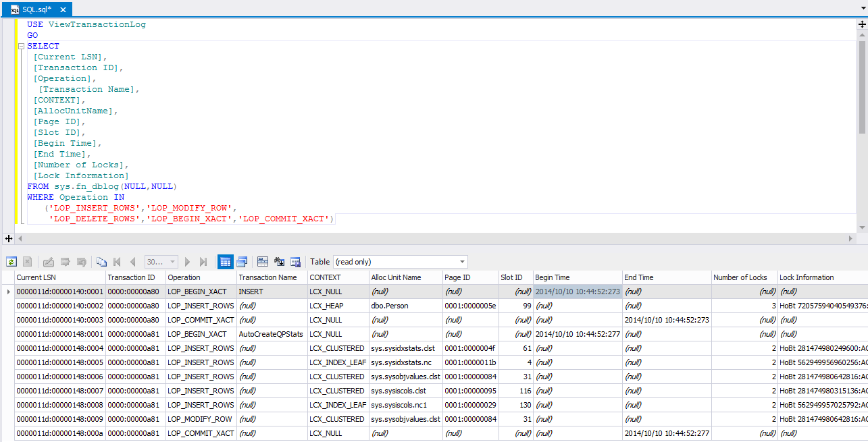The width and height of the screenshot is (868, 442).
Task: Click the LCX_HEAP context cell
Action: (x=338, y=306)
